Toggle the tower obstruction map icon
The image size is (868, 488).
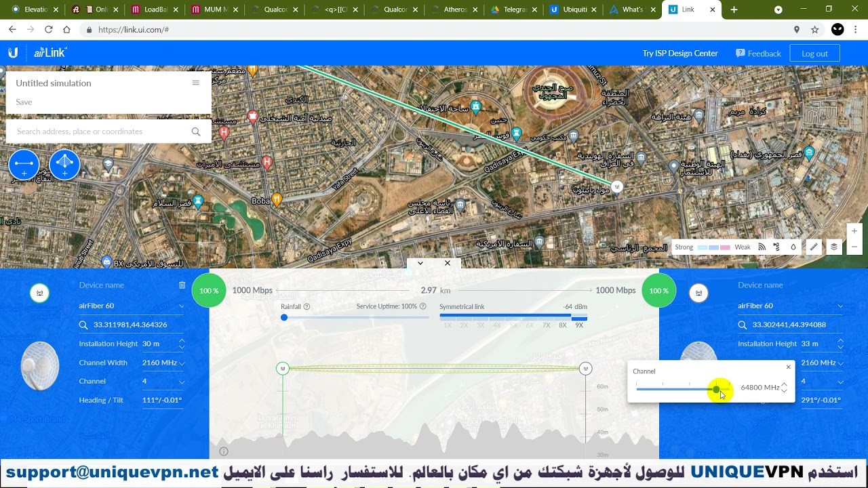[777, 247]
